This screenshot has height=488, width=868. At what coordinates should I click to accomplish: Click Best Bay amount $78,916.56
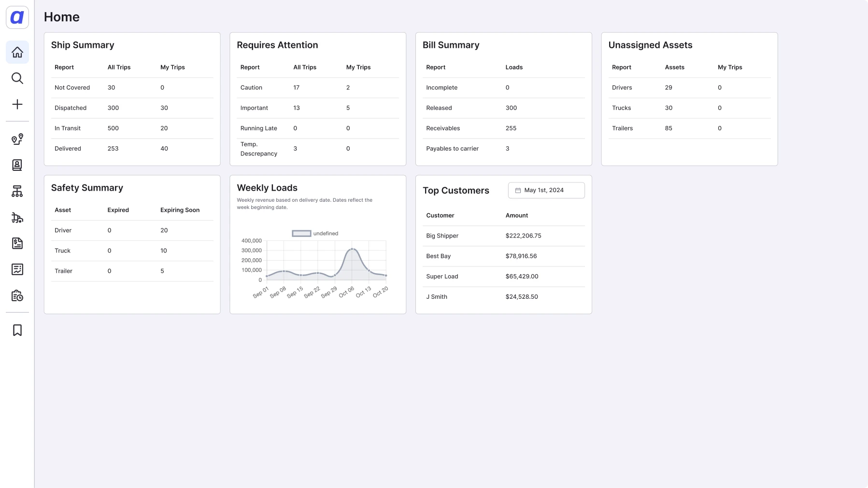521,256
